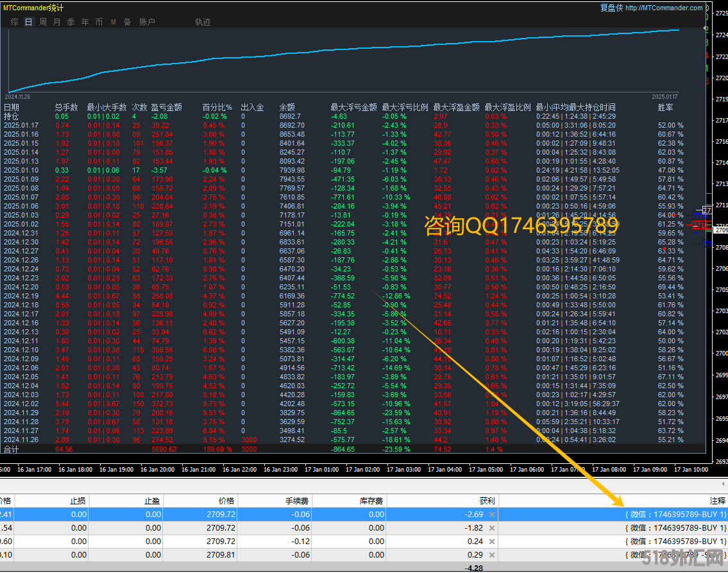Screen dimensions: 728x573
Task: Open the 轨迹 track tab
Action: tap(203, 22)
